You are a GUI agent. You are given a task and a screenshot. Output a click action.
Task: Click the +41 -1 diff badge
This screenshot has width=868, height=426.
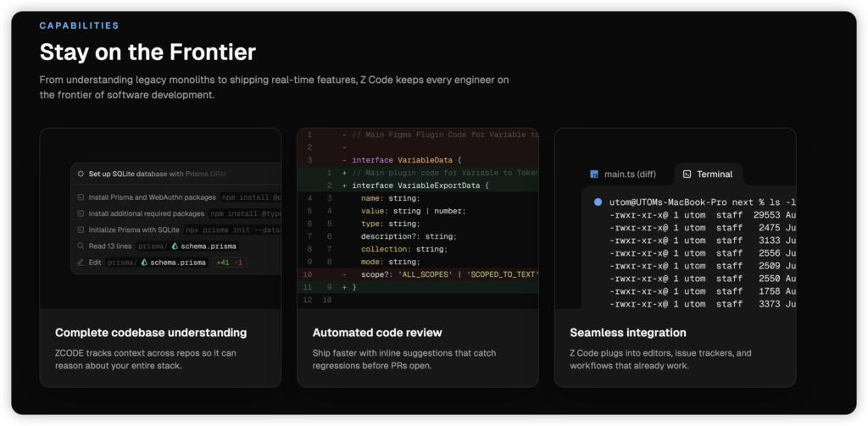click(x=230, y=263)
